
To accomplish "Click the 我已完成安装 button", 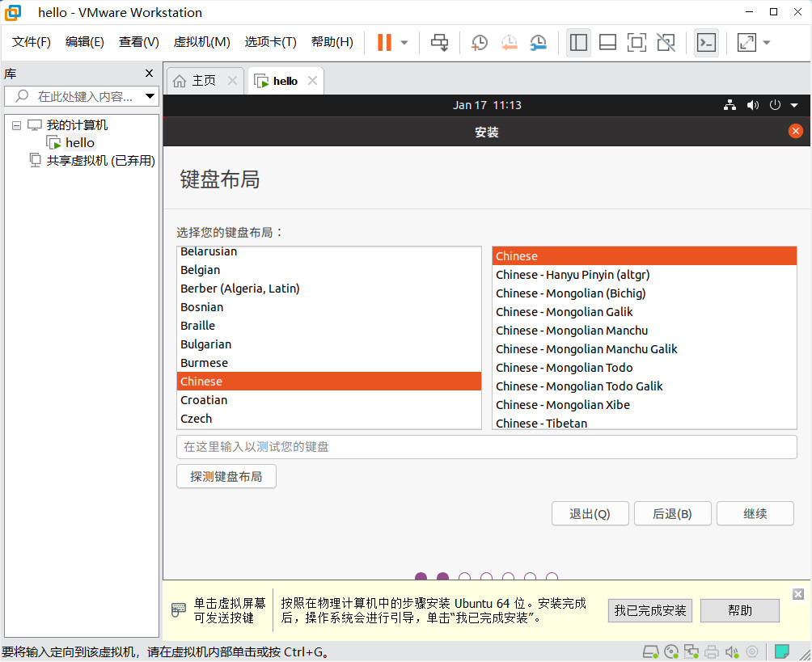I will pyautogui.click(x=650, y=611).
